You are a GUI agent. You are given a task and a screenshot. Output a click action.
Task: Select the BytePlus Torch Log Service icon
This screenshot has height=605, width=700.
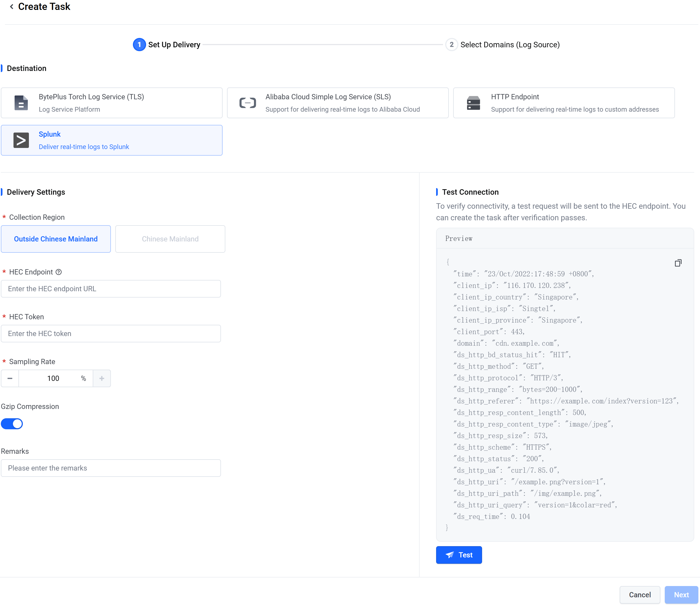(x=21, y=103)
